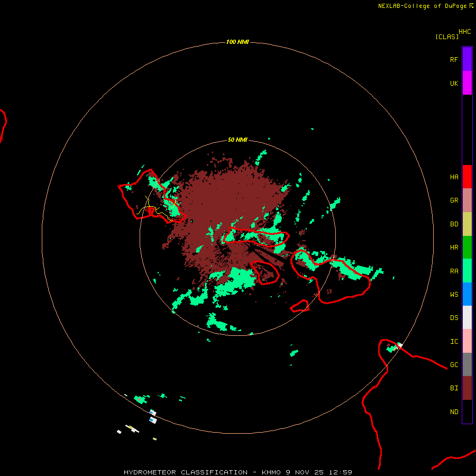Select the light pink IC swatch

(x=467, y=341)
